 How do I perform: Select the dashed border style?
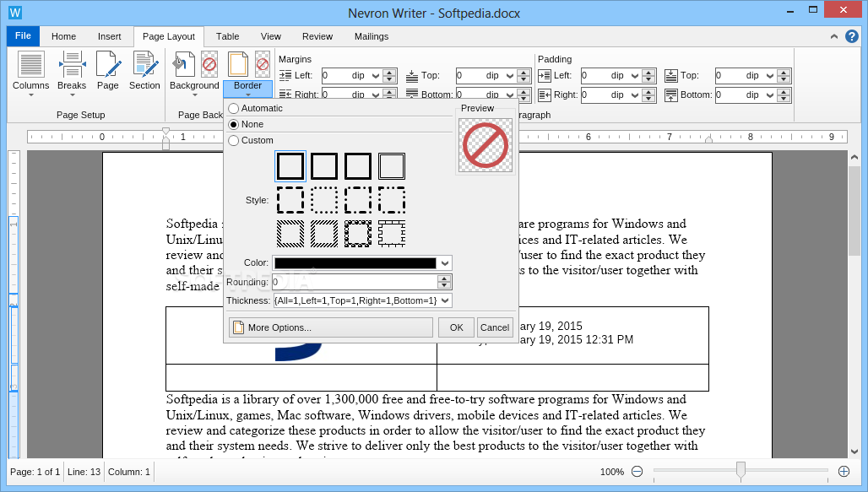pos(290,200)
